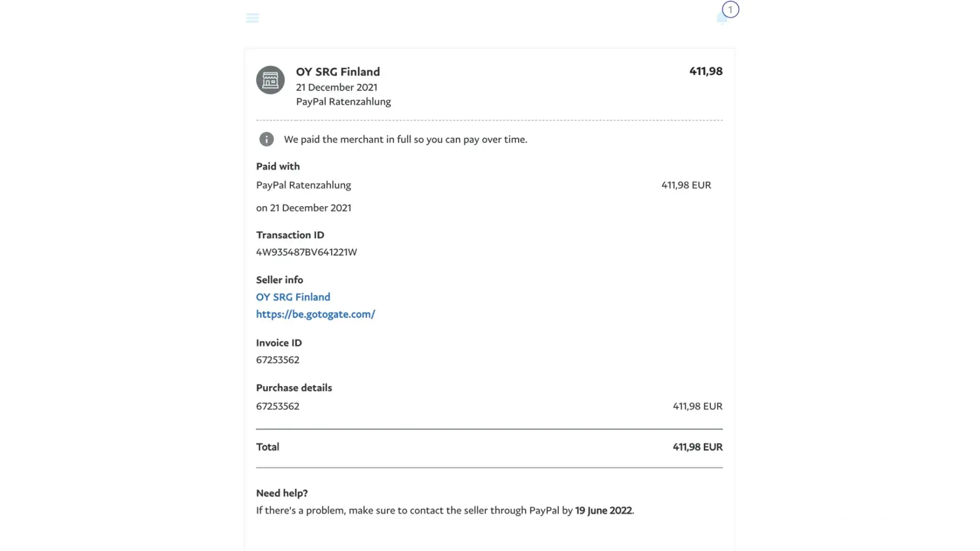Screen dimensions: 980x551
Task: Click the OY SRG Finland header title
Action: coord(338,72)
